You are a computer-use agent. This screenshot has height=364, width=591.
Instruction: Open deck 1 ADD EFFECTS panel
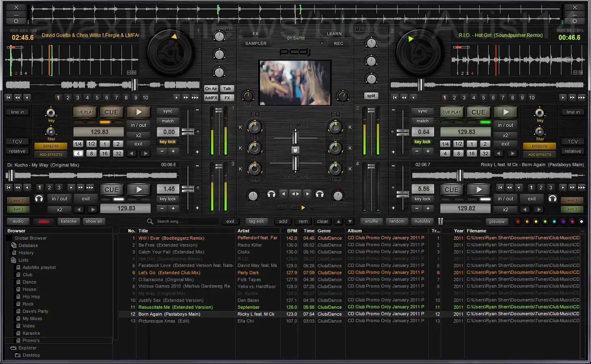(51, 154)
